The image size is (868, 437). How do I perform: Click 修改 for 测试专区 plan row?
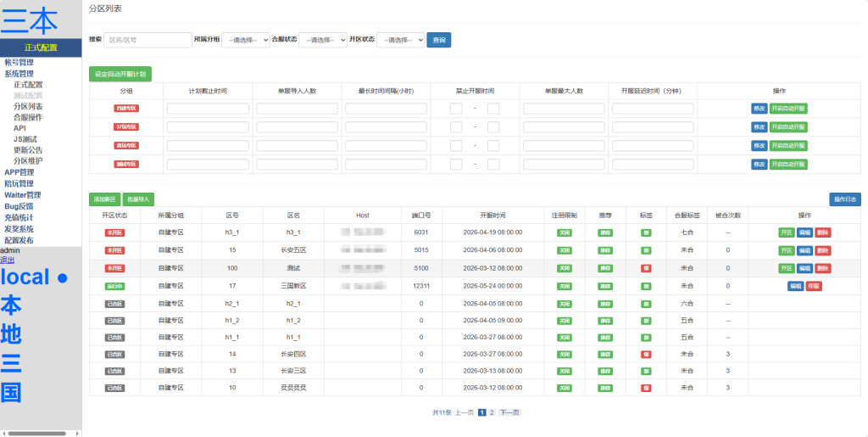[759, 164]
